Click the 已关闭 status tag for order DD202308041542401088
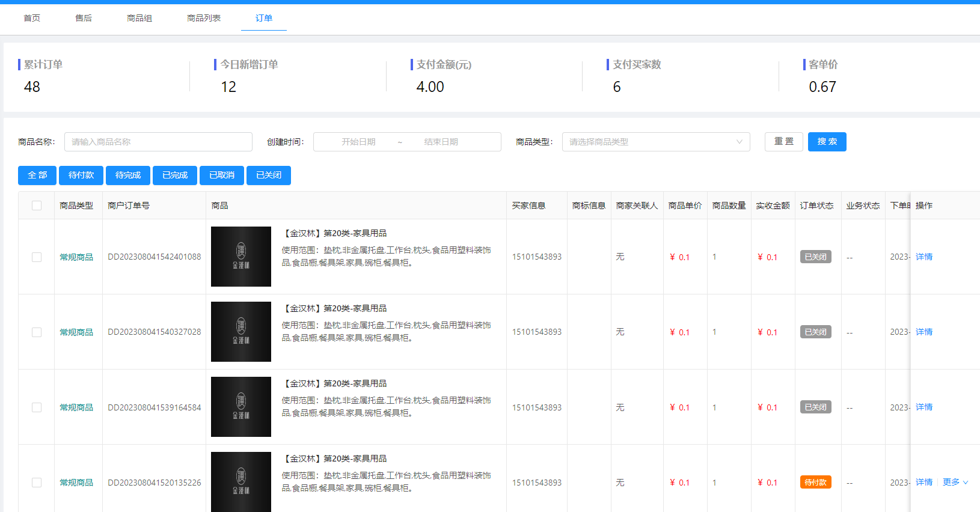 pyautogui.click(x=816, y=257)
